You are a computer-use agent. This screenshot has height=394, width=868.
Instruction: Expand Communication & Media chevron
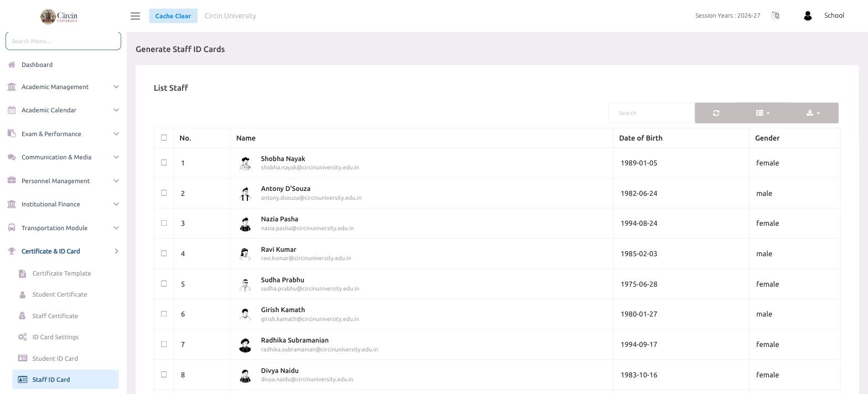[116, 157]
